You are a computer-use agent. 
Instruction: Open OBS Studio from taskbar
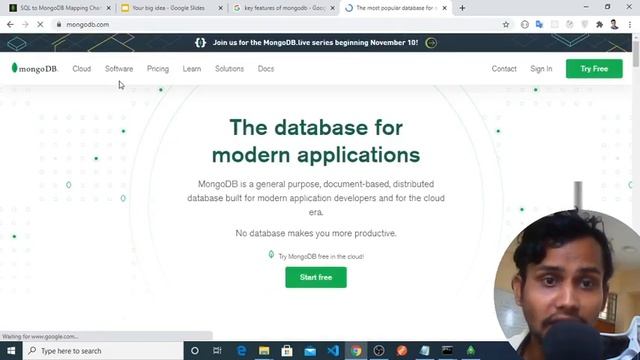pyautogui.click(x=379, y=351)
